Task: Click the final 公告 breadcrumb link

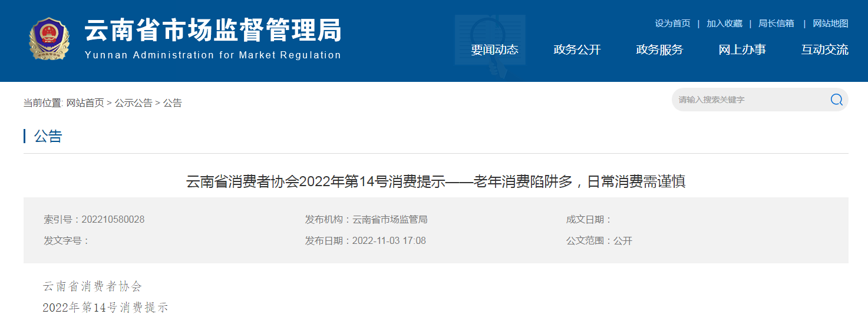Action: (x=173, y=103)
